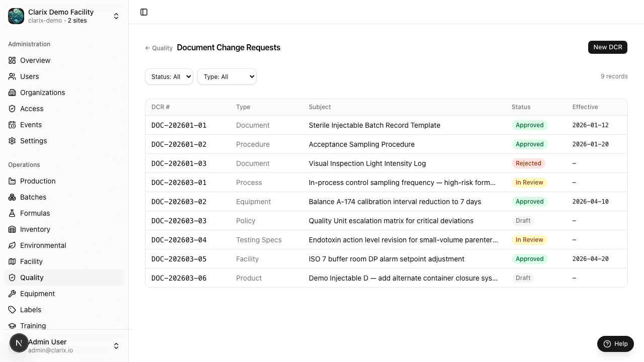Click the Events calendar icon
The height and width of the screenshot is (362, 644).
coord(12,125)
